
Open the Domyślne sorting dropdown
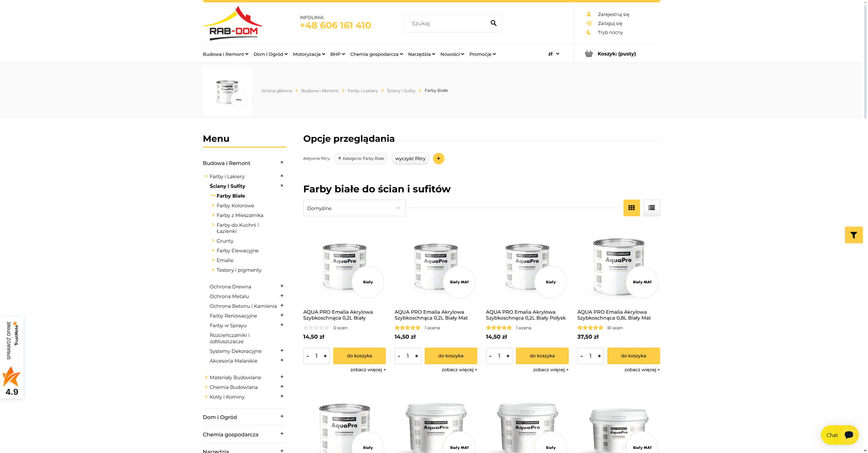pyautogui.click(x=354, y=208)
